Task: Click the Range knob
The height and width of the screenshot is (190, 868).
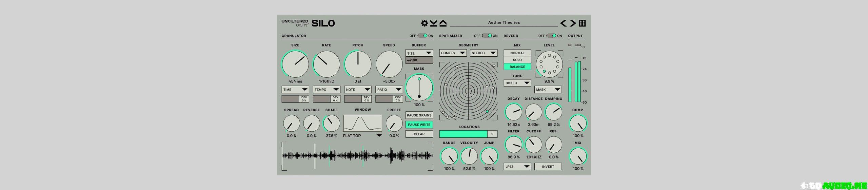Action: [449, 156]
